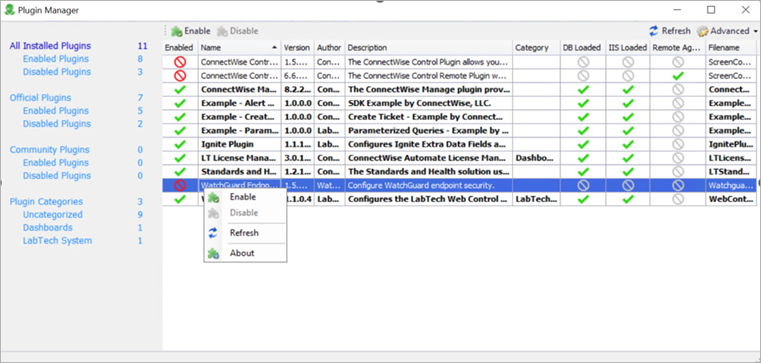Click the Plugin Manager title bar icon
This screenshot has width=761, height=363.
point(9,10)
